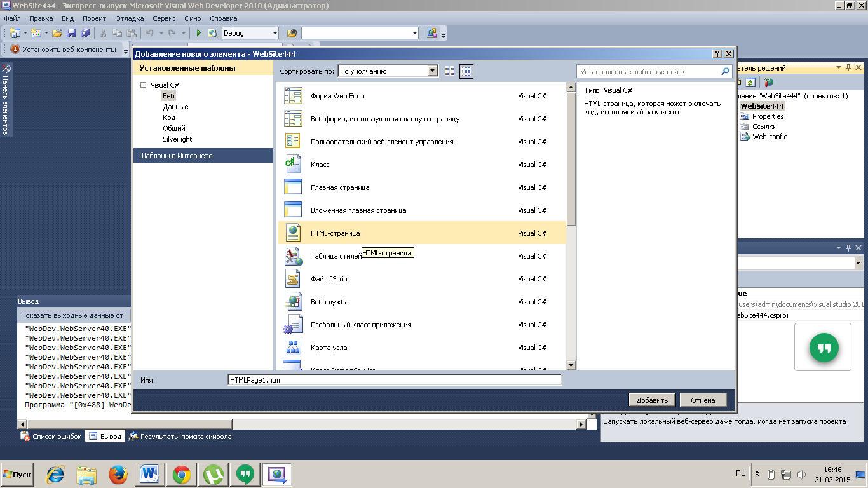Click the Save toolbar icon
The width and height of the screenshot is (868, 488).
(71, 33)
